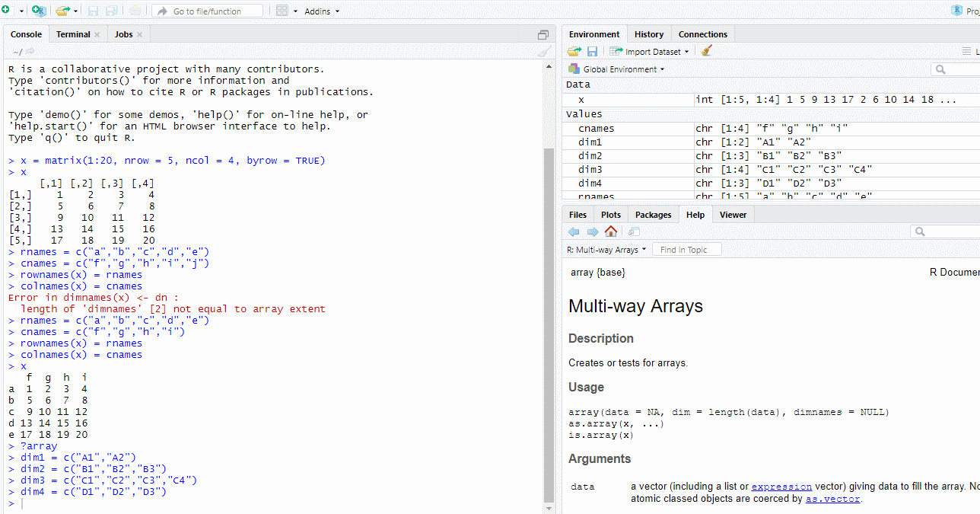
Task: Switch to the Viewer tab
Action: (x=733, y=215)
